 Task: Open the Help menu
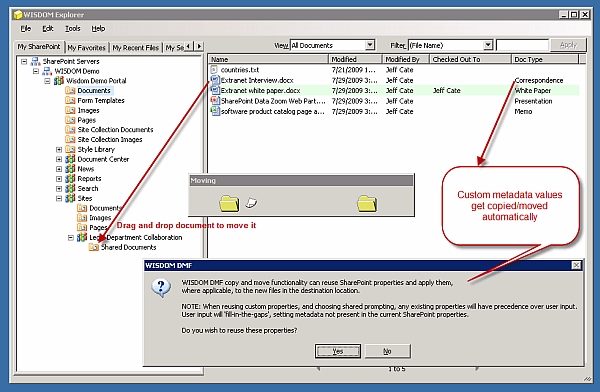click(x=98, y=28)
